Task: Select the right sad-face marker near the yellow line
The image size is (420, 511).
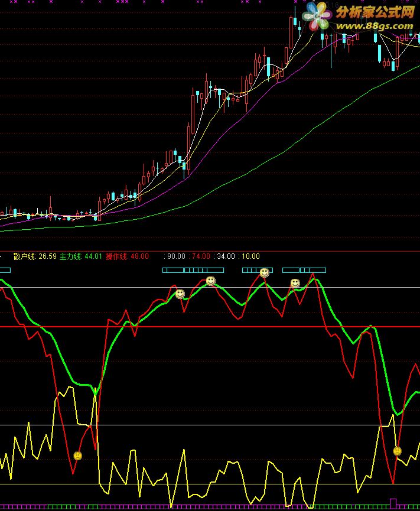Action: [398, 451]
